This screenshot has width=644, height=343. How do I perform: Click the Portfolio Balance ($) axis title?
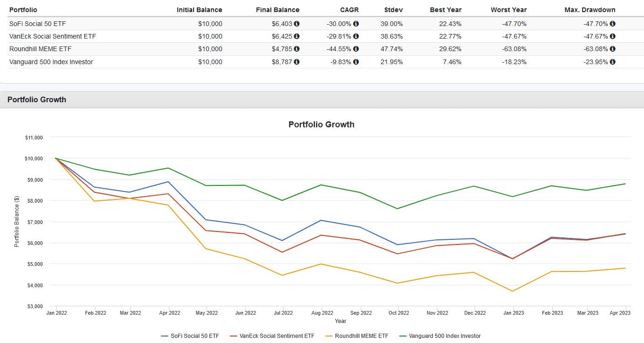pos(17,221)
